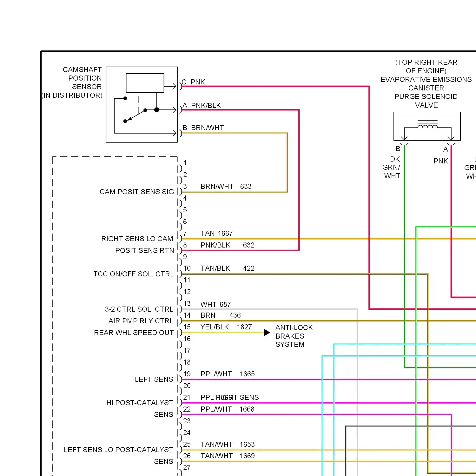Click the BRN 436 wire label
Viewport: 476px width, 476px height.
[221, 315]
